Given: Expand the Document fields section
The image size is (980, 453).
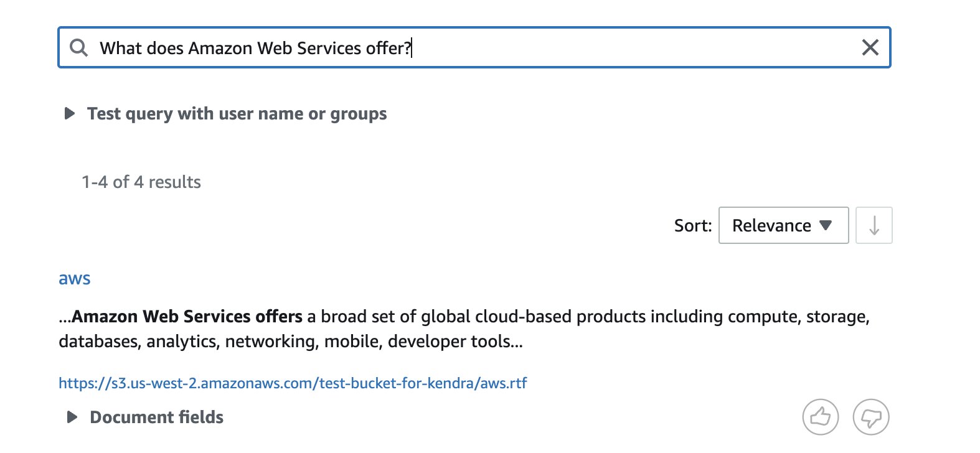Looking at the screenshot, I should point(144,417).
